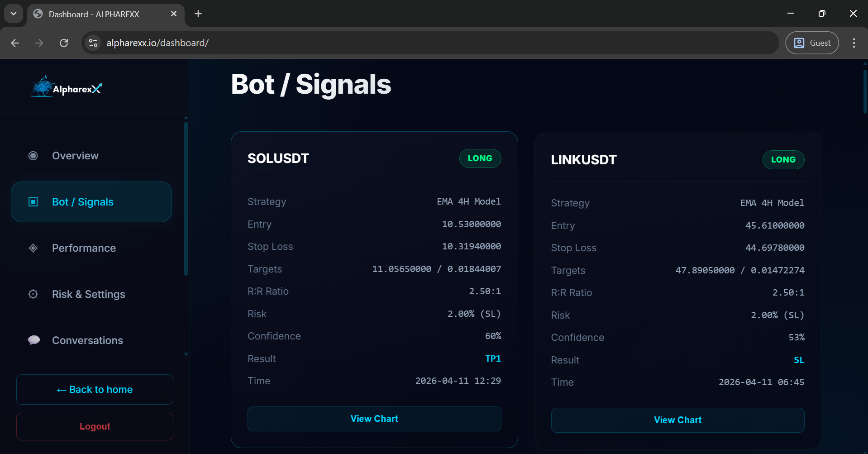Click the address bar URL field
The image size is (868, 454).
(430, 43)
